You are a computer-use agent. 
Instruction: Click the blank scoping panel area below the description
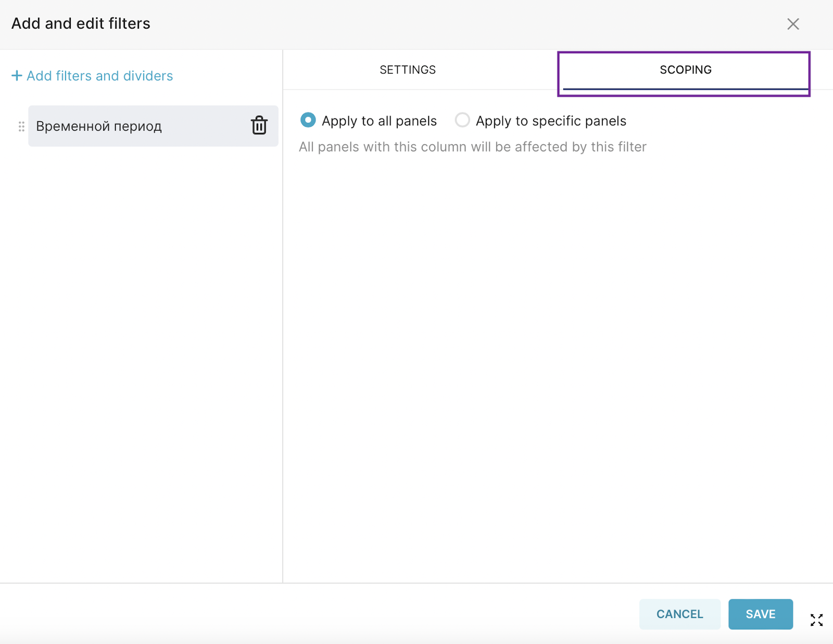point(557,364)
